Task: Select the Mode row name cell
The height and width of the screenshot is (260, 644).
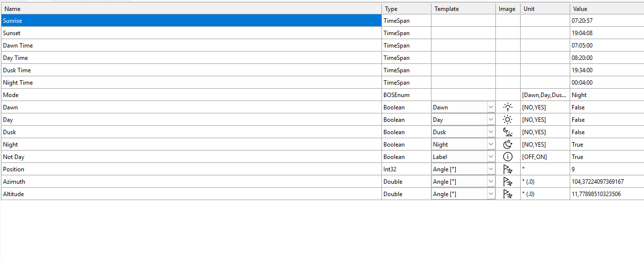Action: click(x=191, y=95)
